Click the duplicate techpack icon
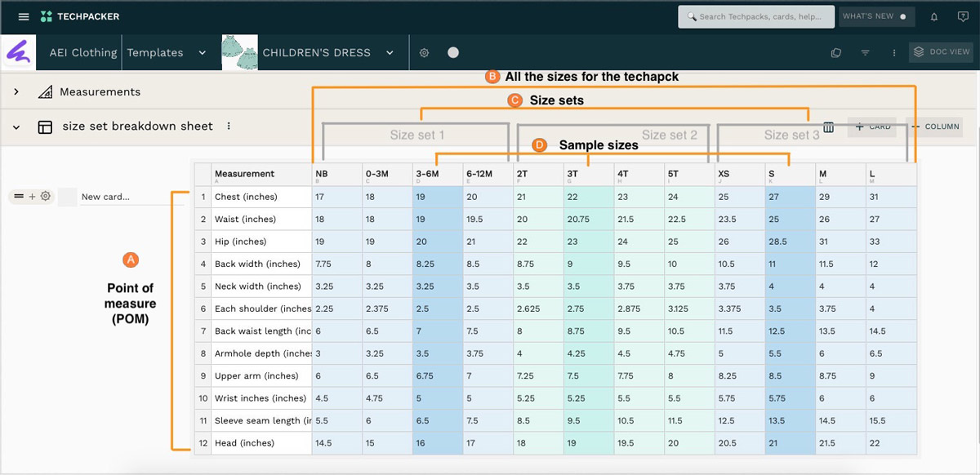This screenshot has height=475, width=980. click(x=835, y=52)
